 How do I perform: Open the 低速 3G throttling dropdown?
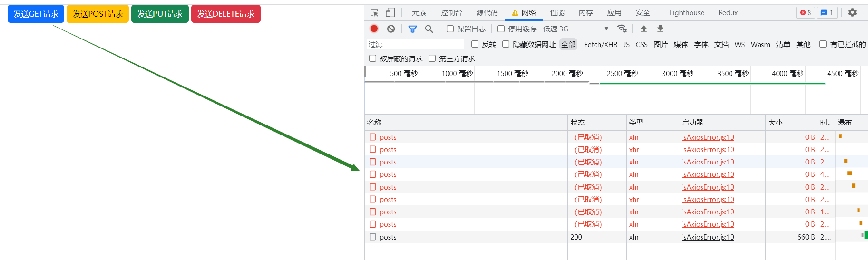[x=576, y=29]
